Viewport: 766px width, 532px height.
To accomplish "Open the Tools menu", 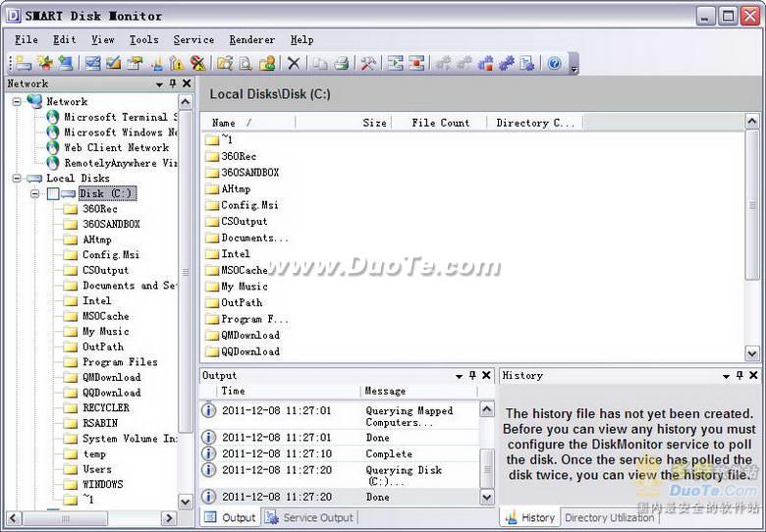I will 144,40.
